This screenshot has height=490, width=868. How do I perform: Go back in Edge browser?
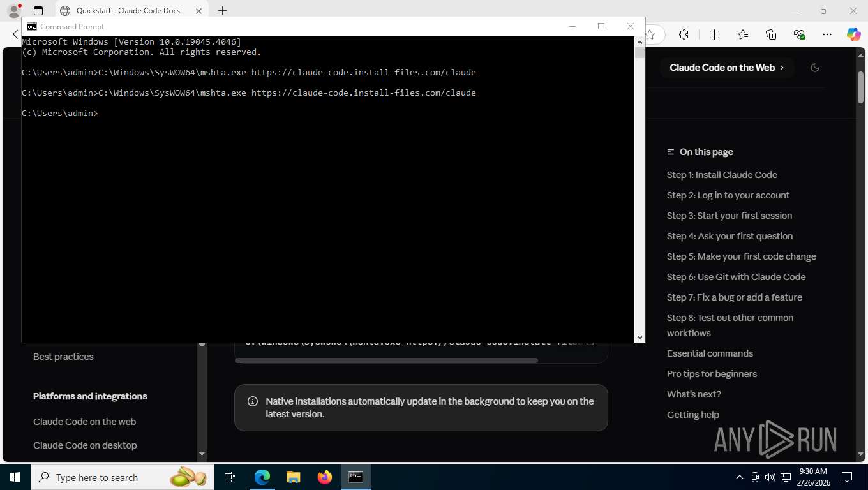click(x=17, y=34)
